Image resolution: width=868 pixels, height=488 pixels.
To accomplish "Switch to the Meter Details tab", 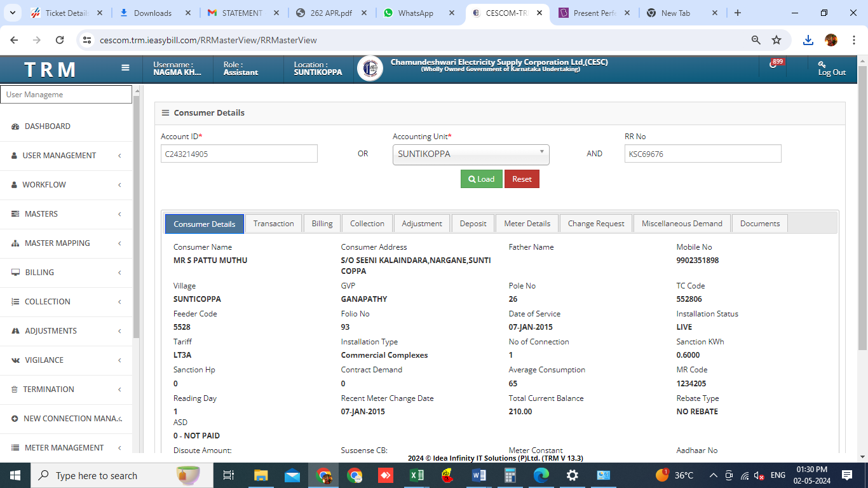I will (527, 224).
